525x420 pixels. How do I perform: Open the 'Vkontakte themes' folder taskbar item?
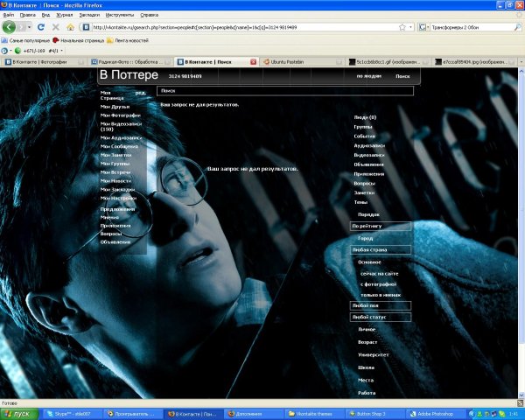[314, 414]
